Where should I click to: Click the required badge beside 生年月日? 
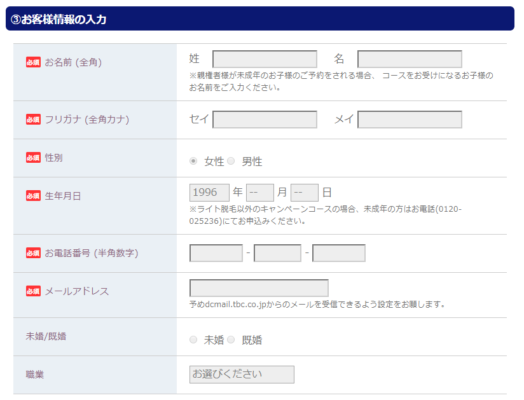pyautogui.click(x=33, y=195)
